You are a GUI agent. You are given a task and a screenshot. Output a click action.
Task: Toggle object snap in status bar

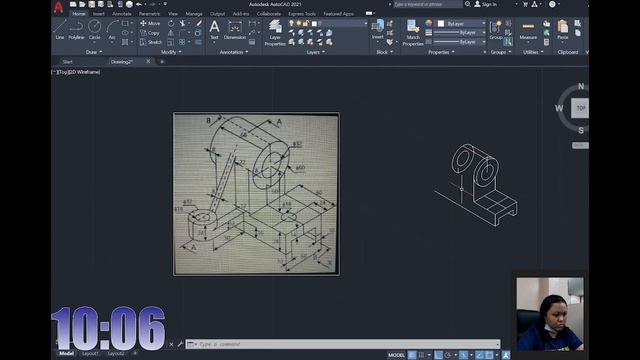pos(489,355)
